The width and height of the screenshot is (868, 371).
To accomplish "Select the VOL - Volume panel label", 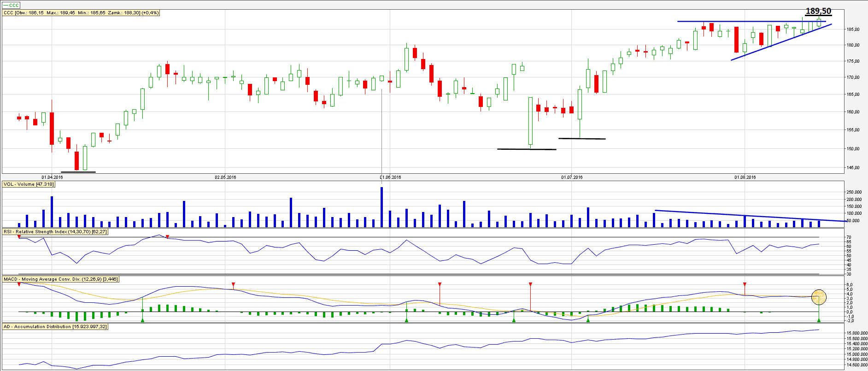I will [29, 184].
